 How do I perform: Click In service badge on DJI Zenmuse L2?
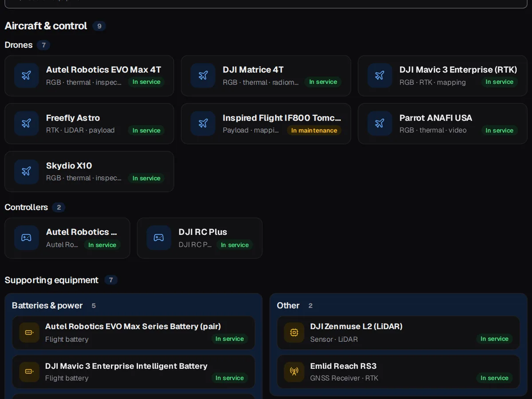coord(494,339)
